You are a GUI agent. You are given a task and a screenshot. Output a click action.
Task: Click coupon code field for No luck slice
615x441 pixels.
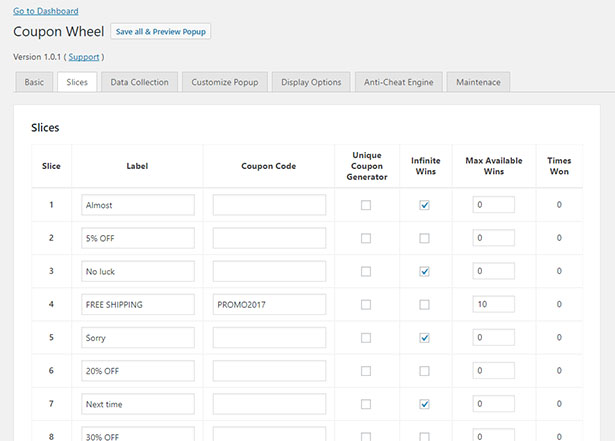(269, 271)
